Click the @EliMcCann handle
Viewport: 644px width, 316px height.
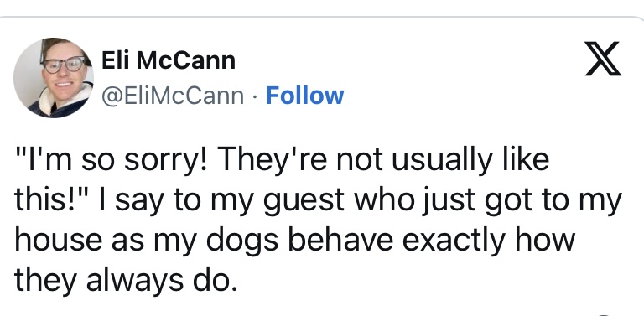(173, 96)
